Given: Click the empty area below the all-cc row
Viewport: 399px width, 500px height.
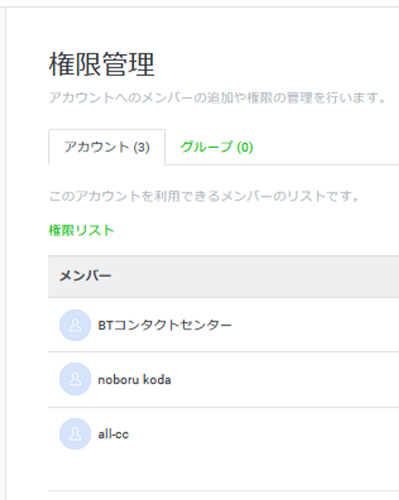Looking at the screenshot, I should click(223, 473).
